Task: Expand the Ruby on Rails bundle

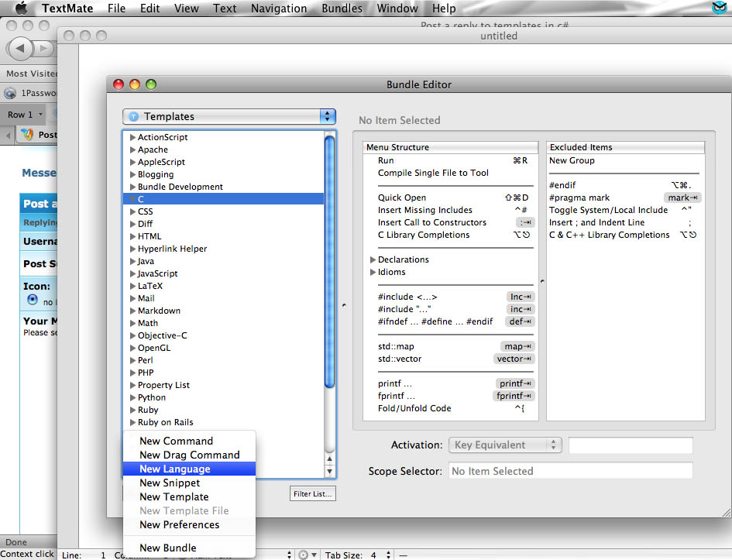Action: pos(133,423)
